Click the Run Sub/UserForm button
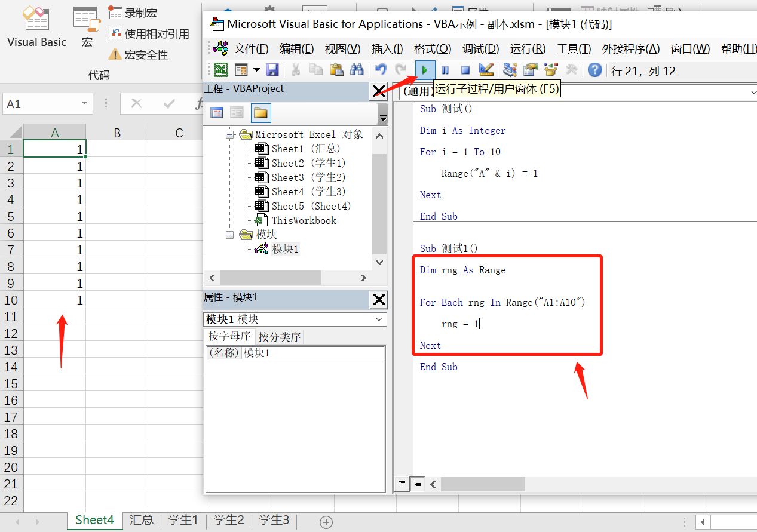Image resolution: width=757 pixels, height=532 pixels. (425, 70)
